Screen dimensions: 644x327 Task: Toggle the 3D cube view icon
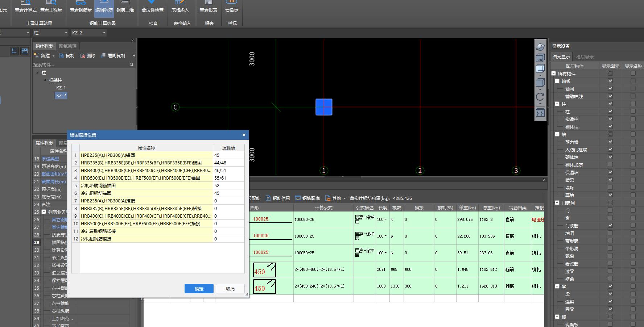pos(540,58)
